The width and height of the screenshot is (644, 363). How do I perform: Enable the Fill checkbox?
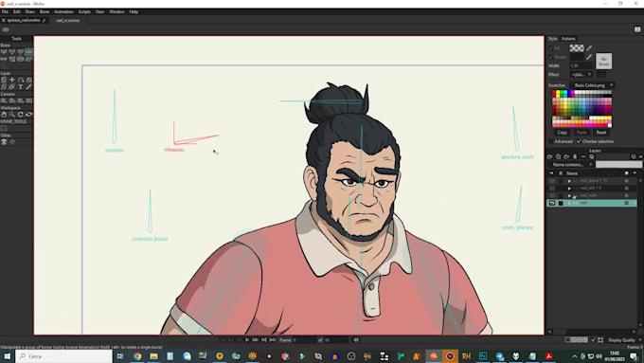click(x=551, y=48)
